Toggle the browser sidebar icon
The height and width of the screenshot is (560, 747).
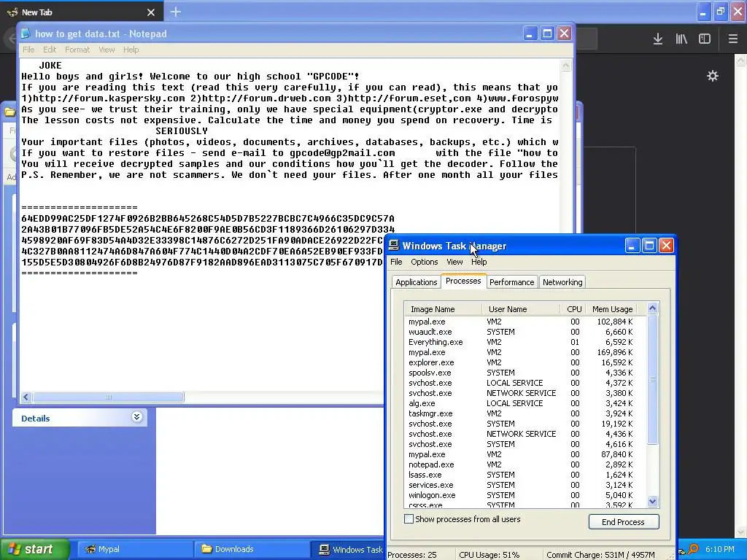tap(705, 39)
